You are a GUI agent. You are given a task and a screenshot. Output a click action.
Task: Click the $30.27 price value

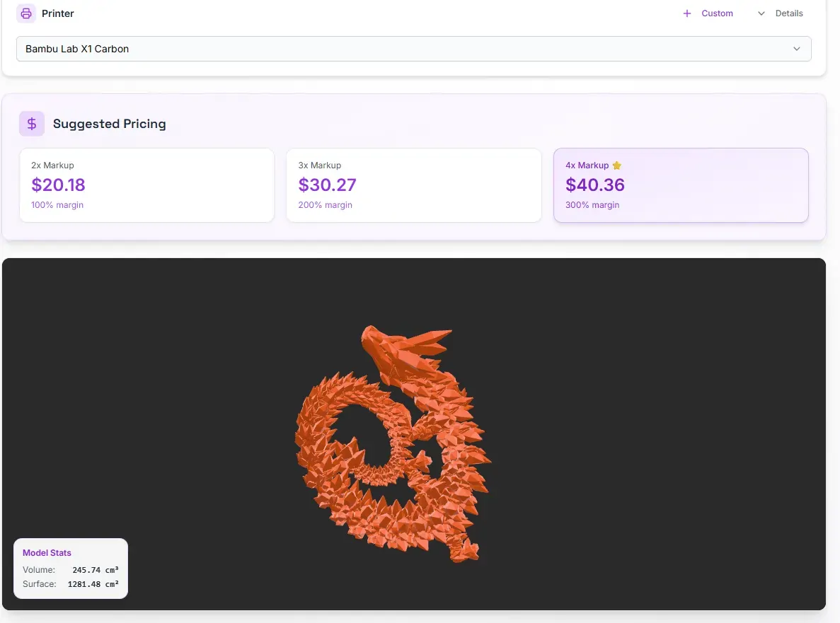pyautogui.click(x=327, y=185)
